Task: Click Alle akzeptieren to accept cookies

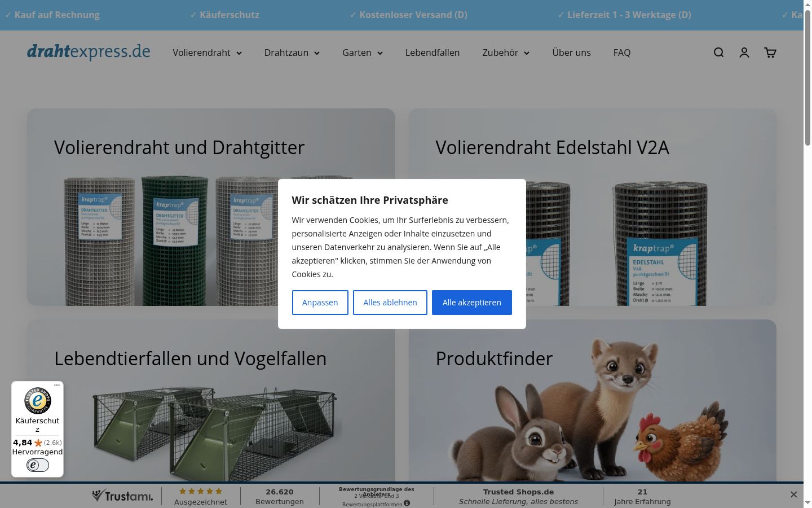Action: tap(472, 303)
